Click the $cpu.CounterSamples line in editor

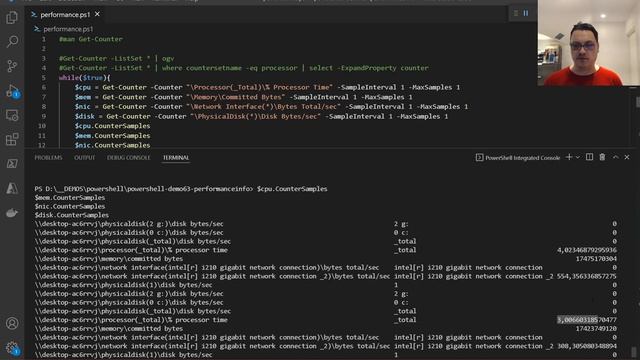112,126
